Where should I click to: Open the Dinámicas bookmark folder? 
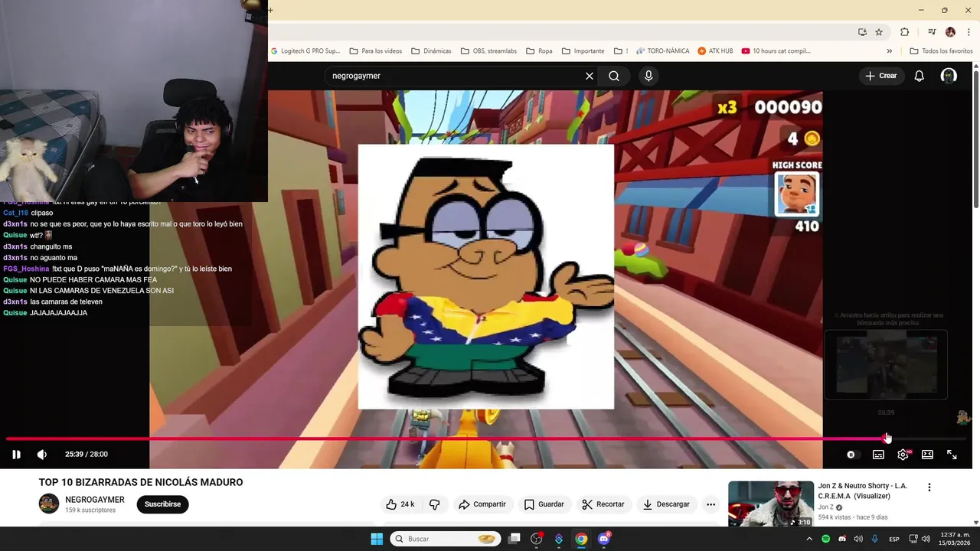point(431,51)
